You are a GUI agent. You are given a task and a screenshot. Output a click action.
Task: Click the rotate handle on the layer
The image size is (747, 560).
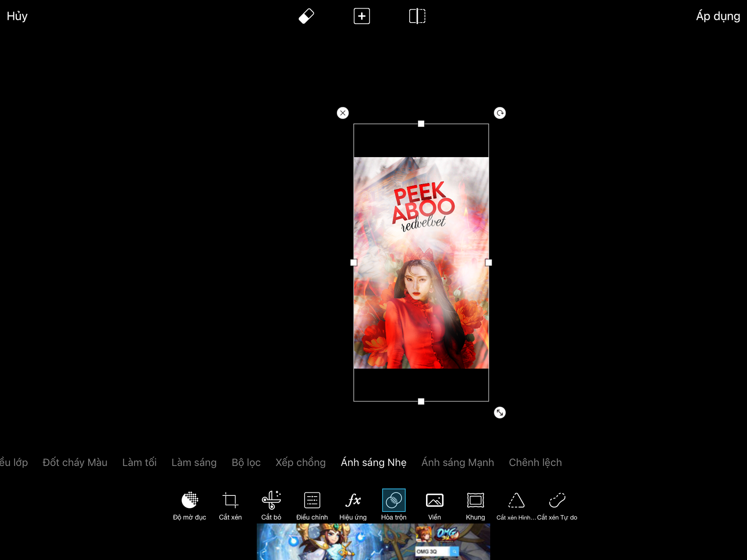pyautogui.click(x=500, y=113)
